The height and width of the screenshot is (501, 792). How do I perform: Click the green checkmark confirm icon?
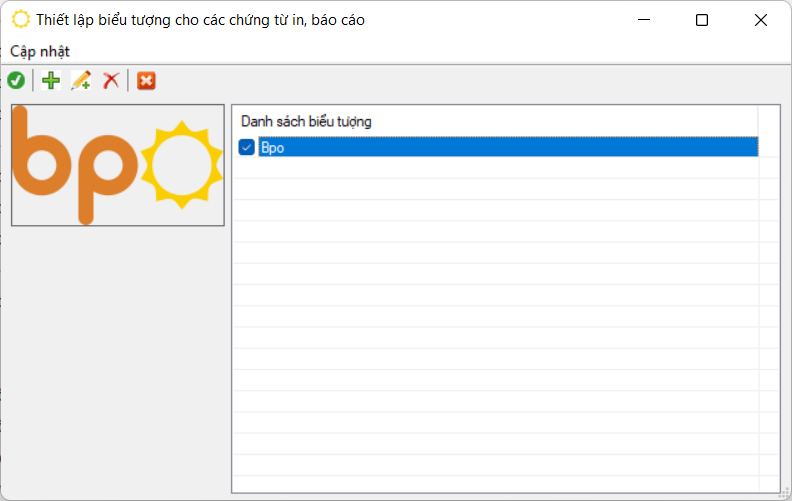point(16,81)
